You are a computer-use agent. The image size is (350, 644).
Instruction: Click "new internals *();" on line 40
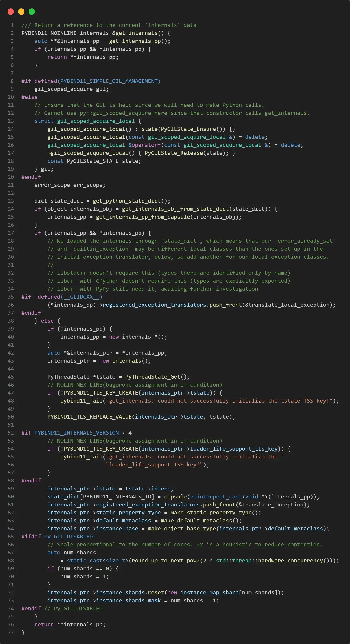click(138, 337)
